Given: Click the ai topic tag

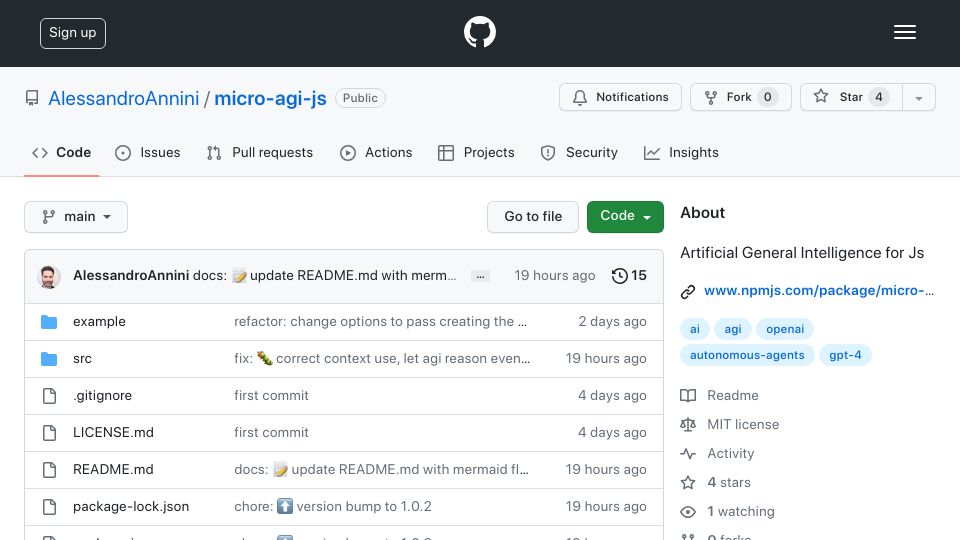Looking at the screenshot, I should (695, 329).
